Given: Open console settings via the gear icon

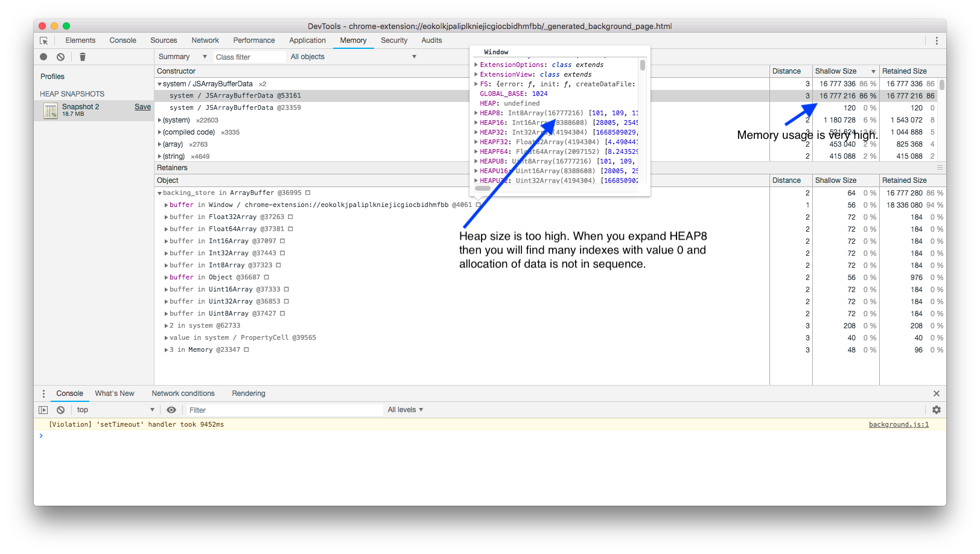Looking at the screenshot, I should [937, 409].
